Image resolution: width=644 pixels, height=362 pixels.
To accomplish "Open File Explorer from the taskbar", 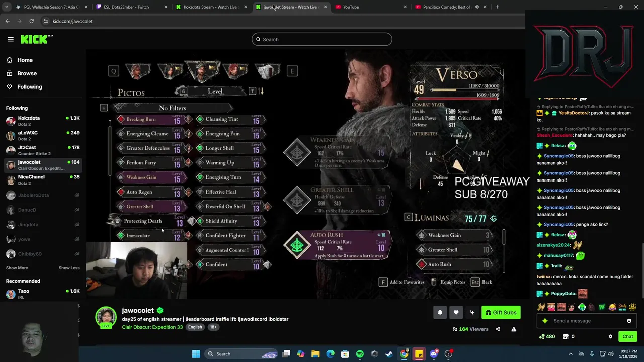I will (x=315, y=354).
